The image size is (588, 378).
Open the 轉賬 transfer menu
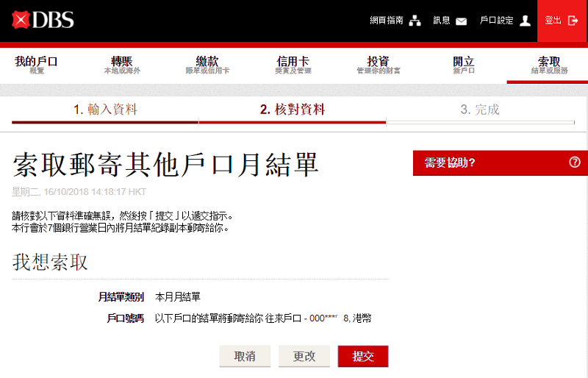pos(121,65)
